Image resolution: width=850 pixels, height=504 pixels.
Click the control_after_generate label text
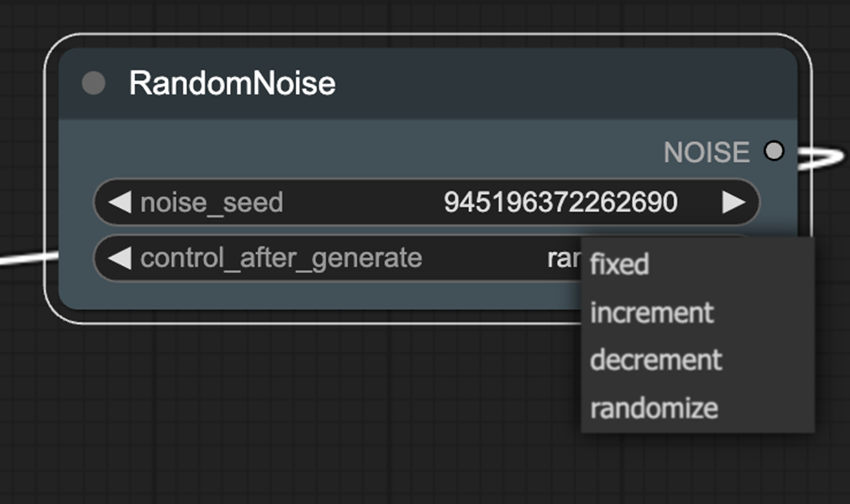point(281,259)
